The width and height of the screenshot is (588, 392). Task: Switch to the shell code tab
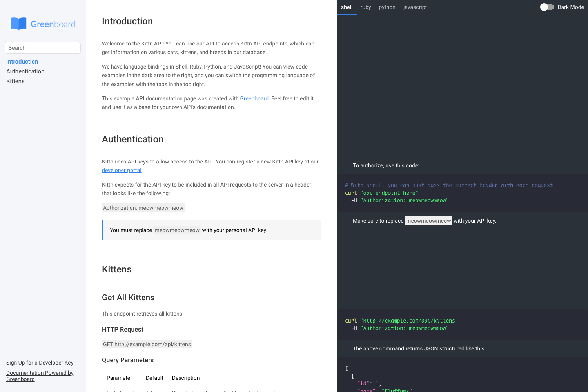pyautogui.click(x=347, y=7)
